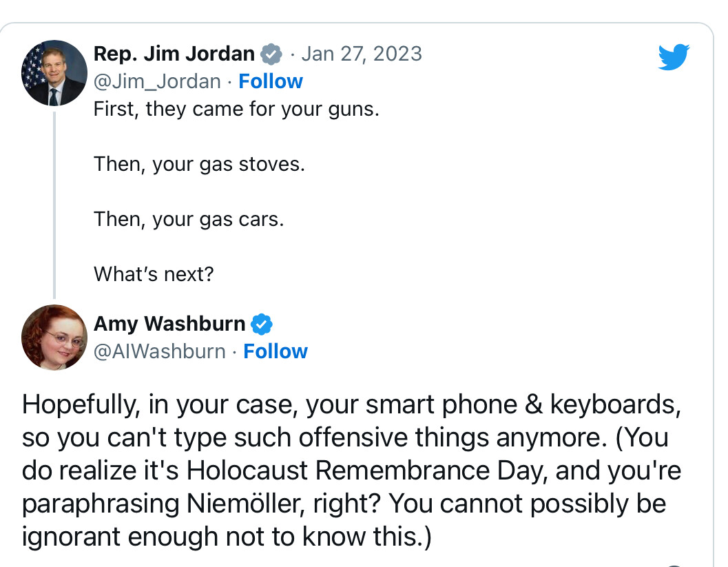Click the Rep. Jim Jordan display name

click(174, 54)
